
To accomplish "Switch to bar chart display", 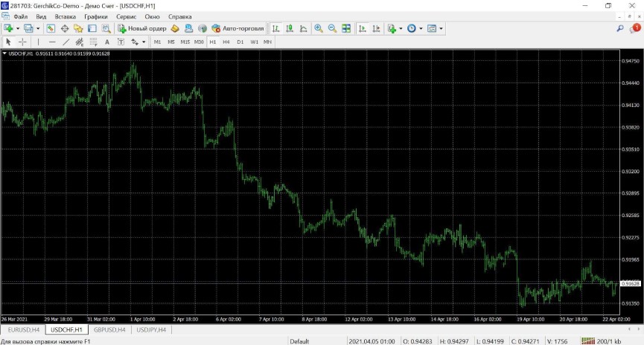I will click(276, 28).
